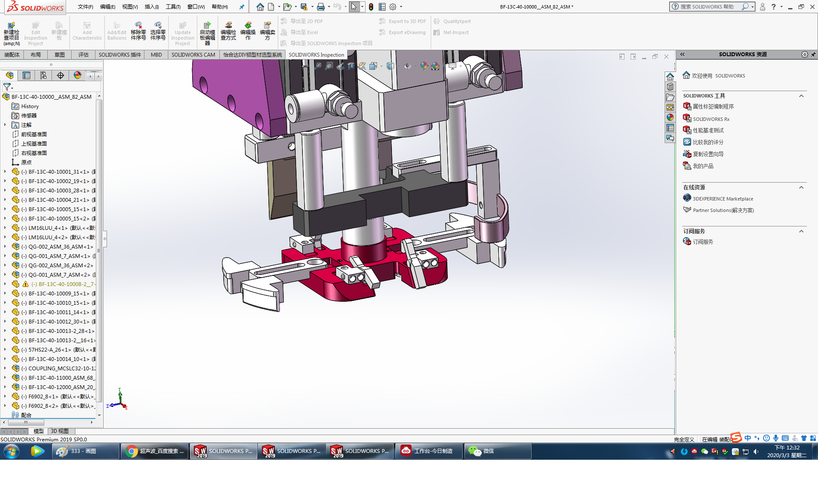Collapse the Online Resources section
Viewport: 818px width, 504px height.
801,188
